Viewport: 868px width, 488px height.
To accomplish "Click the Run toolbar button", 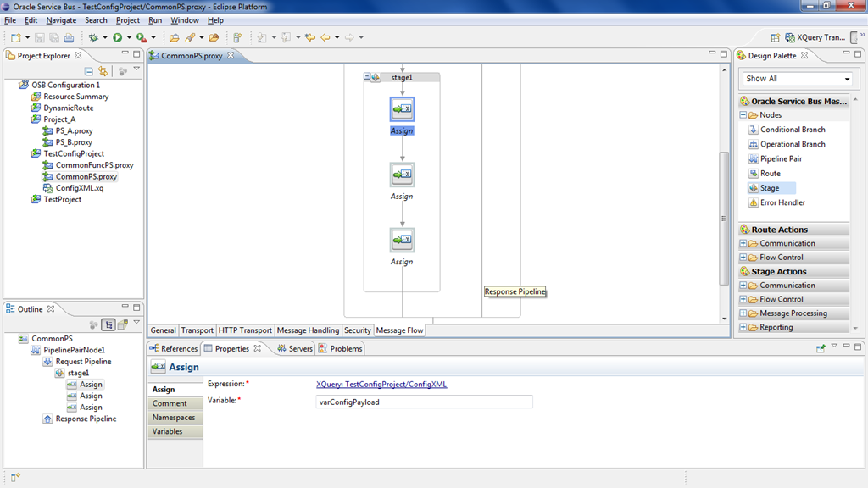I will 117,37.
